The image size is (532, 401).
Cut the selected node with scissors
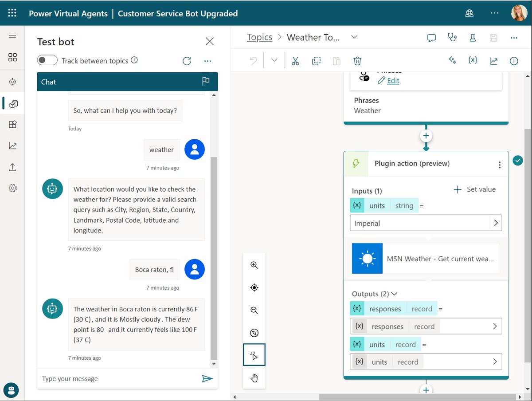pos(296,61)
